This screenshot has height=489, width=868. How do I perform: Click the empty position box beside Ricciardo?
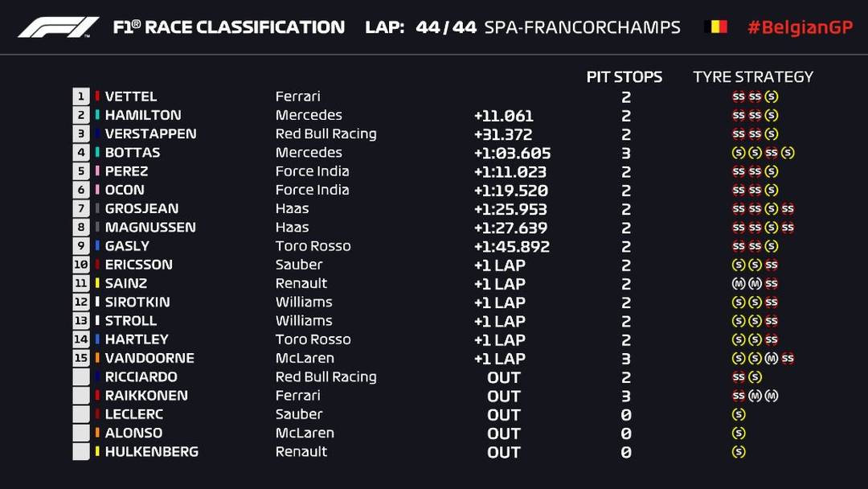[80, 376]
